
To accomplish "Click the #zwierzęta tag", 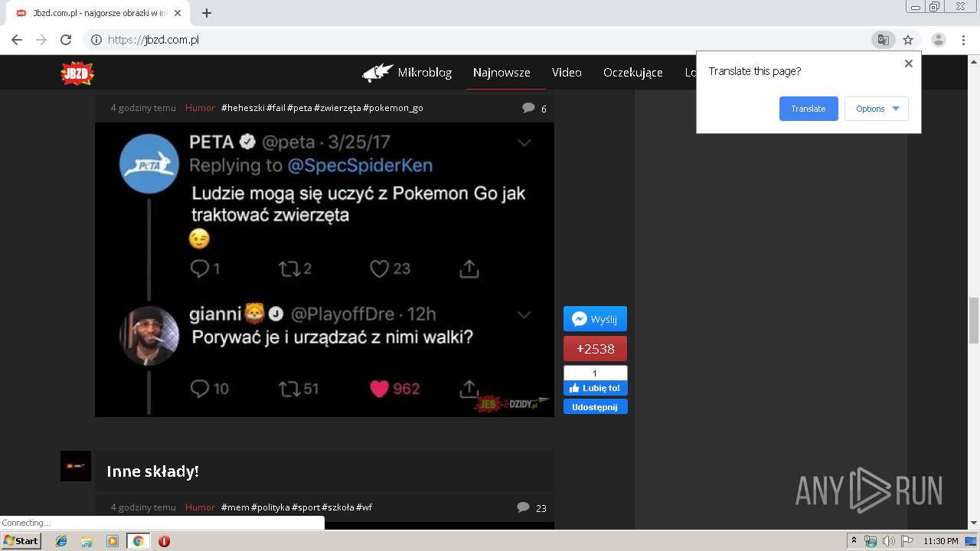I will click(x=337, y=108).
